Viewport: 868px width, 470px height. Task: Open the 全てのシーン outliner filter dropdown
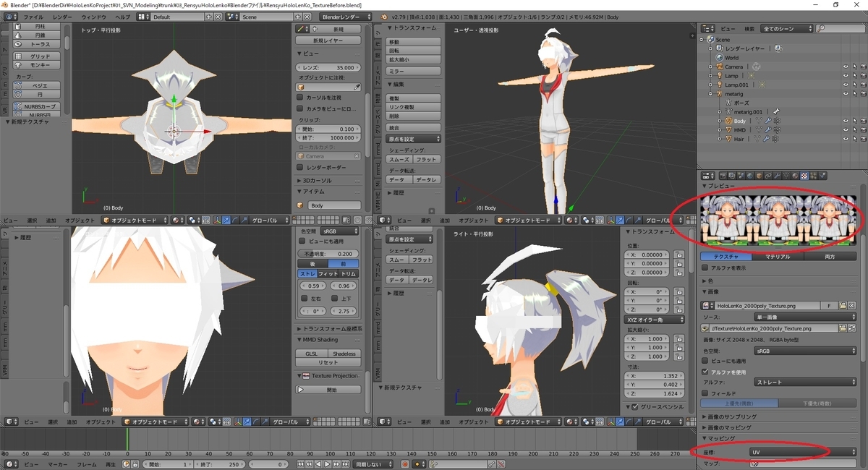tap(786, 28)
